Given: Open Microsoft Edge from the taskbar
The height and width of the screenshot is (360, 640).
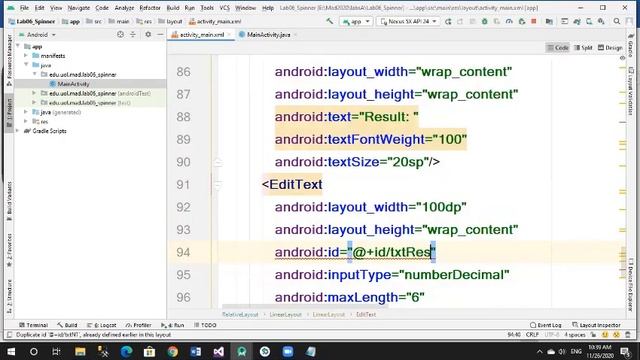Looking at the screenshot, I should click(126, 351).
